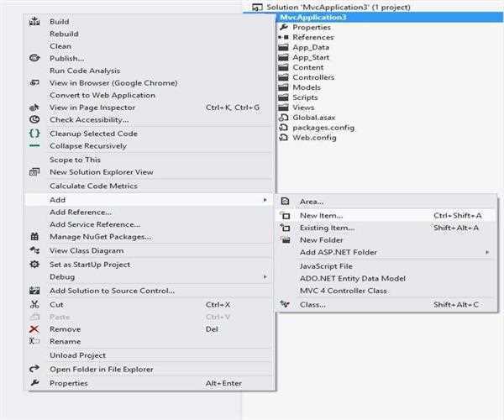The width and height of the screenshot is (504, 420).
Task: Select the MvcApplication3 project node
Action: point(314,17)
